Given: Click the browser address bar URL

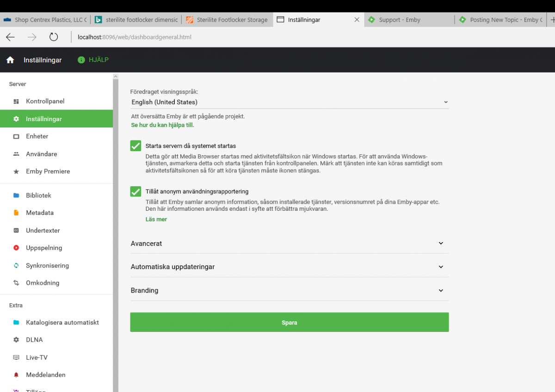Looking at the screenshot, I should point(135,37).
